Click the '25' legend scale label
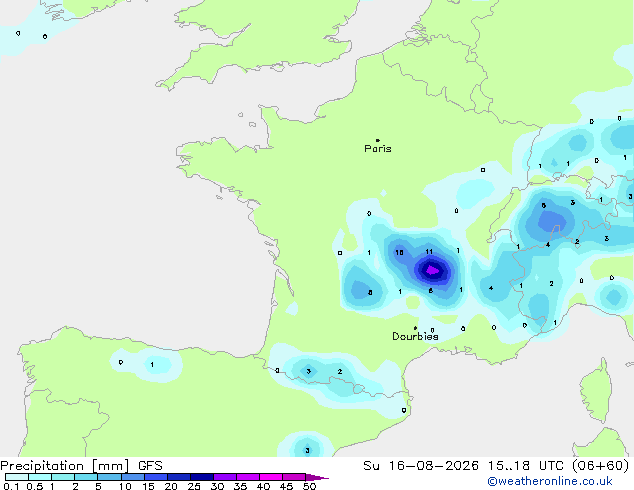 click(194, 486)
